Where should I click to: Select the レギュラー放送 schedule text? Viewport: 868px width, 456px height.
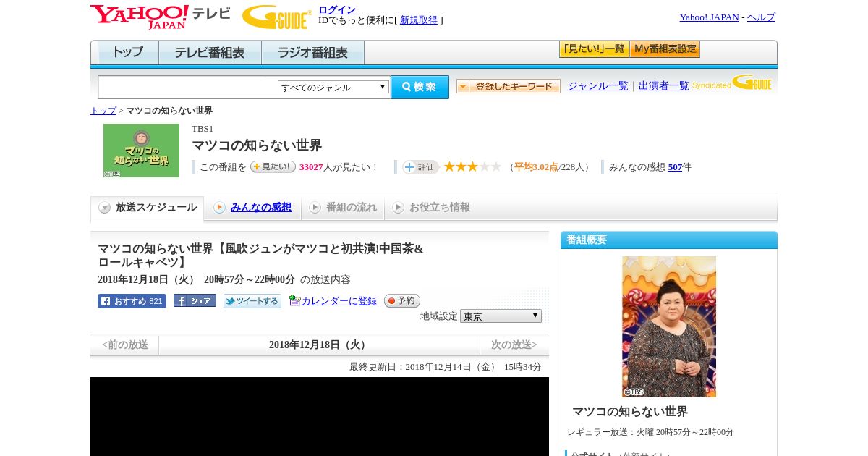click(x=650, y=432)
